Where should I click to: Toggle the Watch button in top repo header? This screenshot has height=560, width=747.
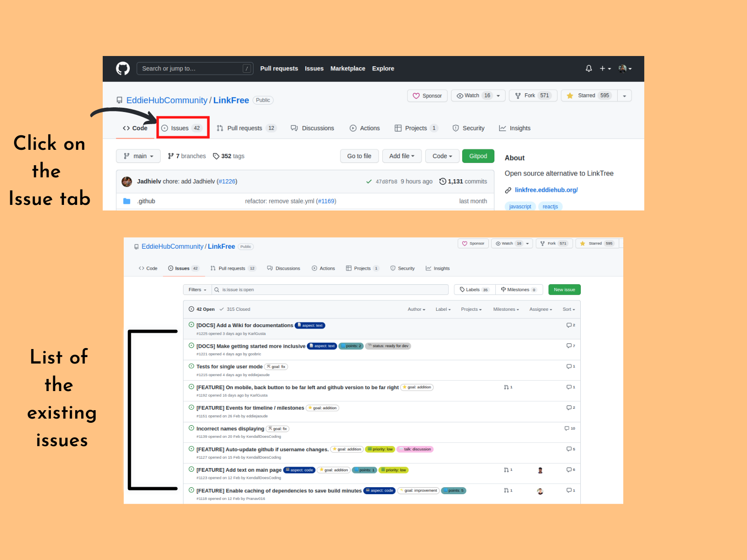[x=473, y=96]
